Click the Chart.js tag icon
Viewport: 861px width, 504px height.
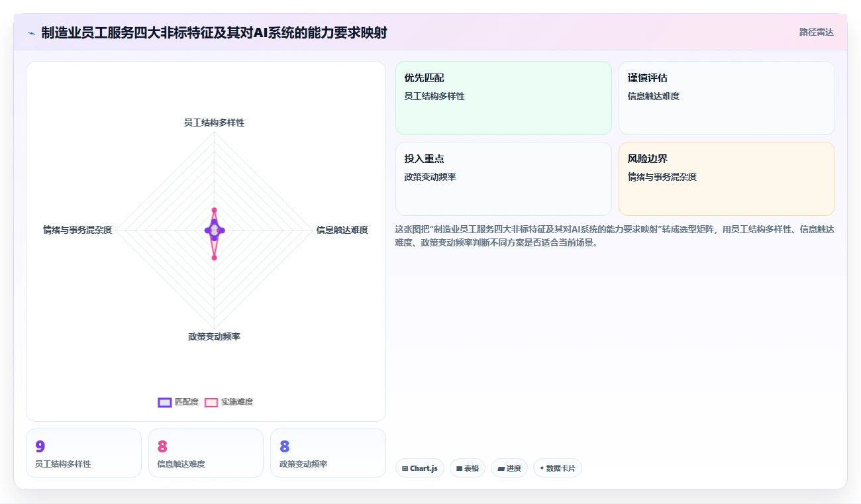pyautogui.click(x=405, y=468)
